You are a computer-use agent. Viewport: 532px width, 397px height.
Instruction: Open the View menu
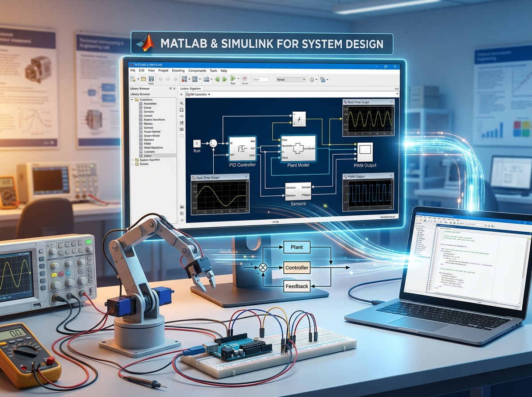(x=151, y=70)
